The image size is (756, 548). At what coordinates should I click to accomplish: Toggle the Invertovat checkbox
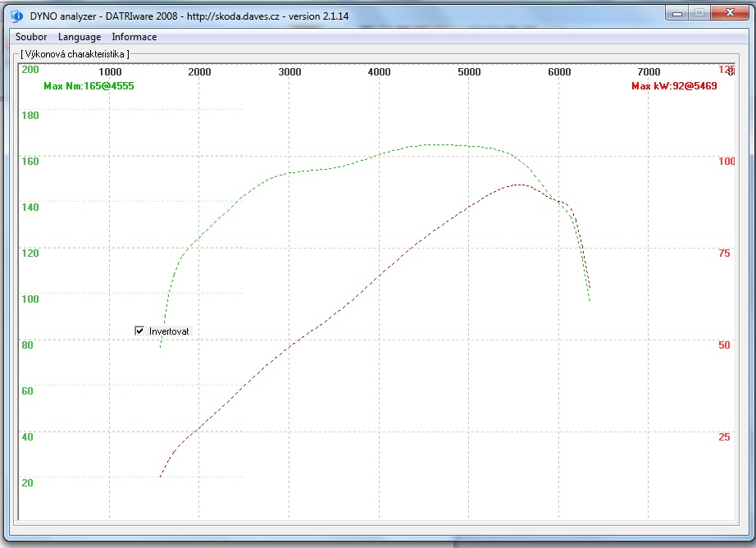pos(139,331)
